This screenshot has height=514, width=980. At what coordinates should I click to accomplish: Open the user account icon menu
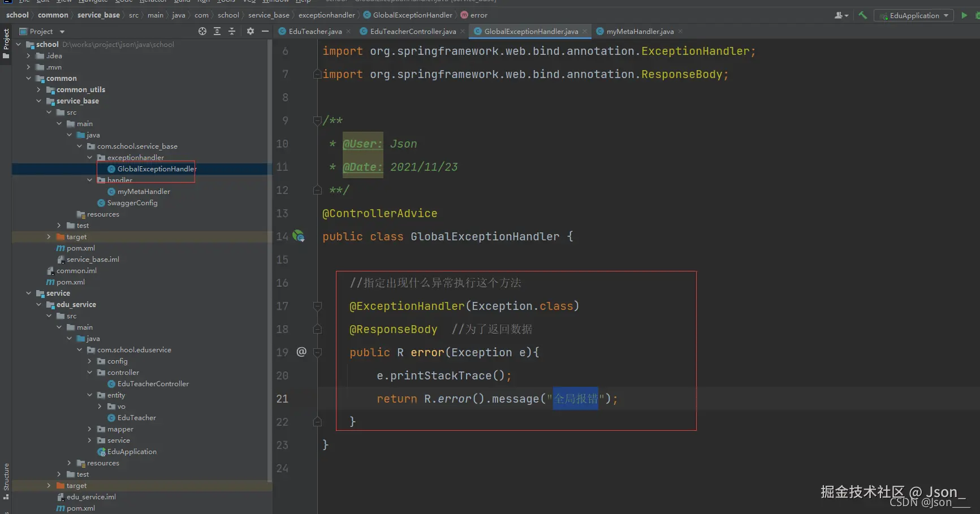tap(841, 15)
